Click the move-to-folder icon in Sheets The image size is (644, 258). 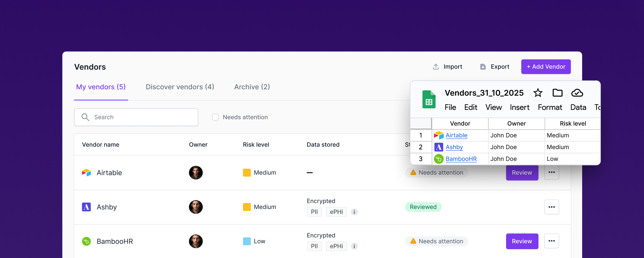click(558, 93)
